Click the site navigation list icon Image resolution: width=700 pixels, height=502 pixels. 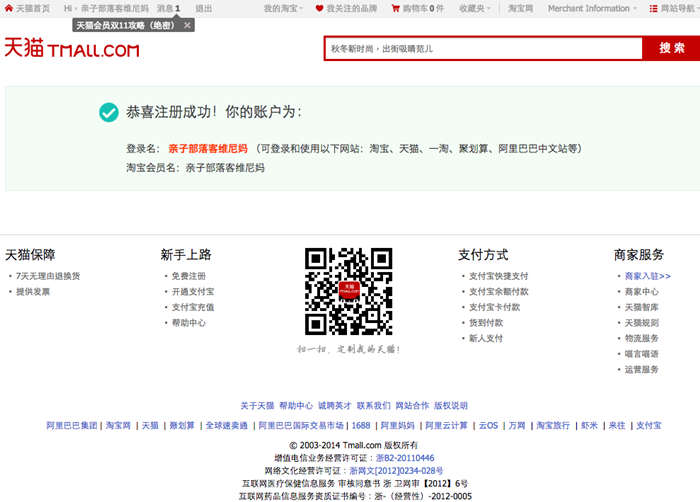pyautogui.click(x=654, y=8)
